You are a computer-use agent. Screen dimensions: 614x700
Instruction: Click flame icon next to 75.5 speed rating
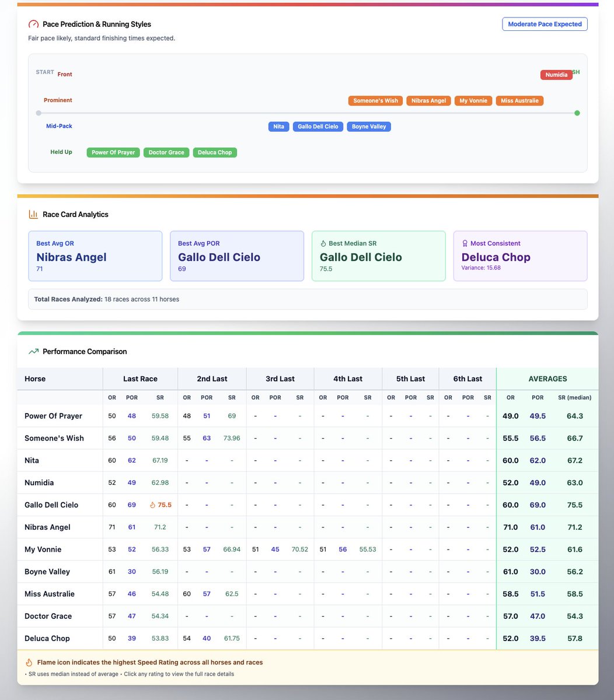click(x=153, y=505)
